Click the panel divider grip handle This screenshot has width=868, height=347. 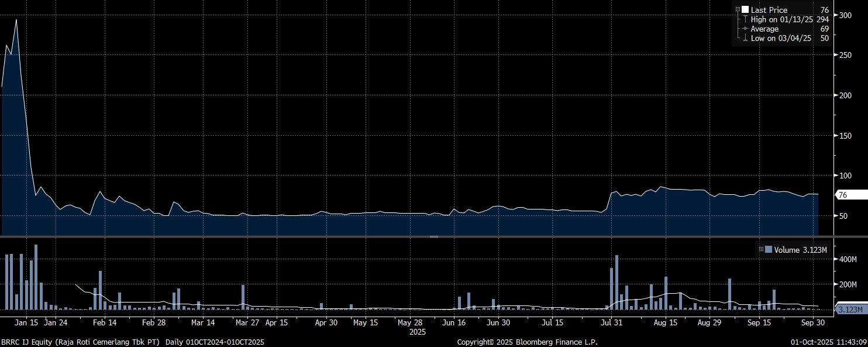click(434, 236)
